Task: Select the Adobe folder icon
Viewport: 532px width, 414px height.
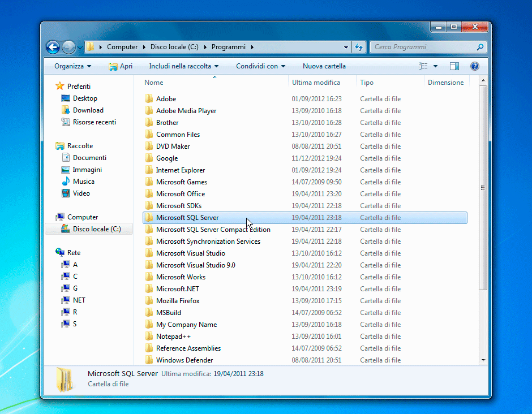Action: point(149,98)
